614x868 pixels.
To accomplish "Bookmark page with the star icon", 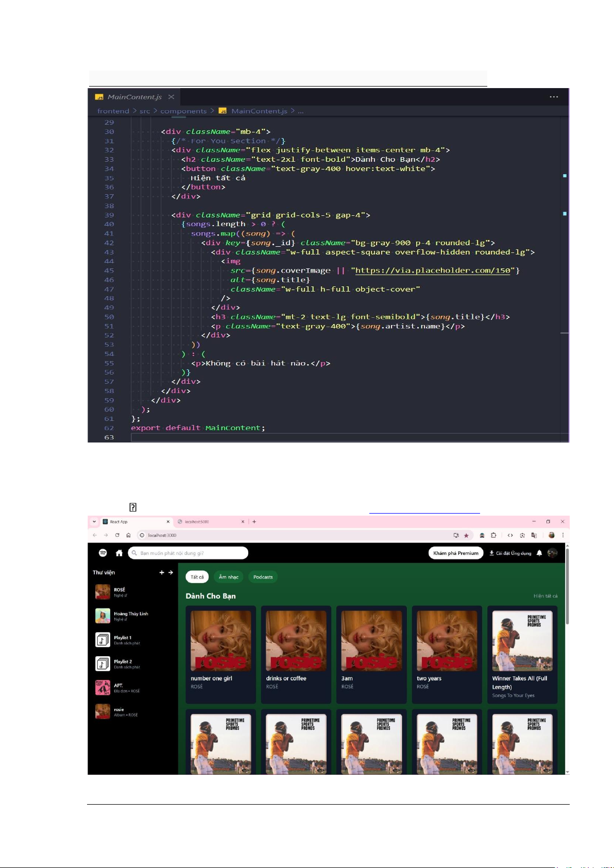I will [x=466, y=535].
